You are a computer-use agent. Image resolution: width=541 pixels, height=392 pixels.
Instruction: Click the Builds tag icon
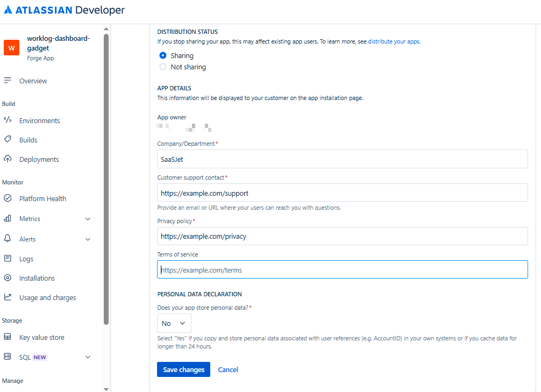coord(8,140)
